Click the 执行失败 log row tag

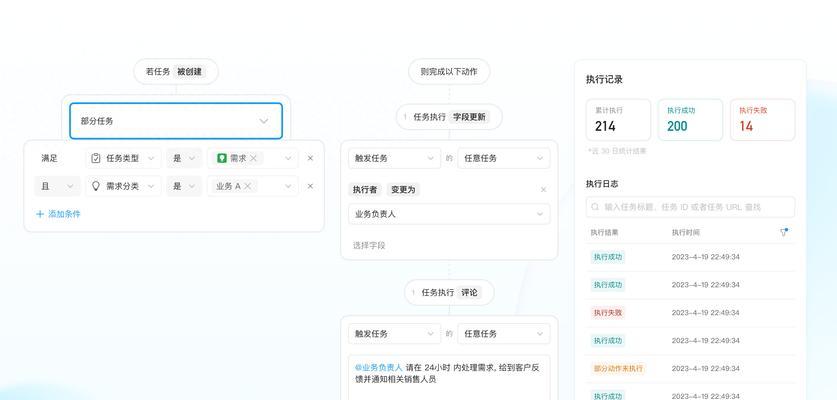(x=608, y=312)
